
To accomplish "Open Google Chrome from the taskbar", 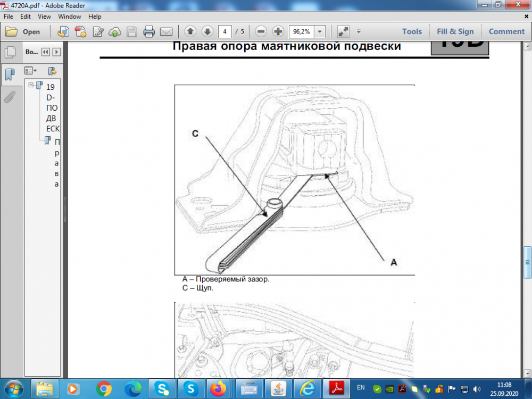I will click(x=104, y=389).
